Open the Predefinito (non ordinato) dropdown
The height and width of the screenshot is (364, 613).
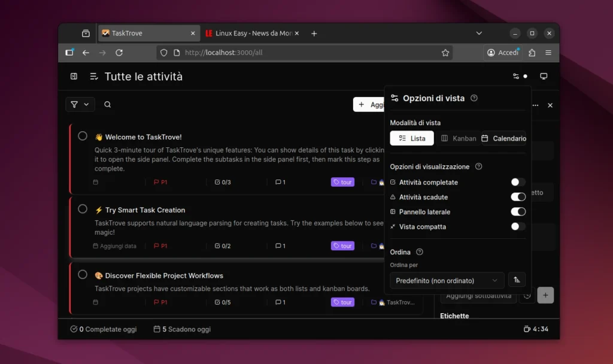pos(447,280)
